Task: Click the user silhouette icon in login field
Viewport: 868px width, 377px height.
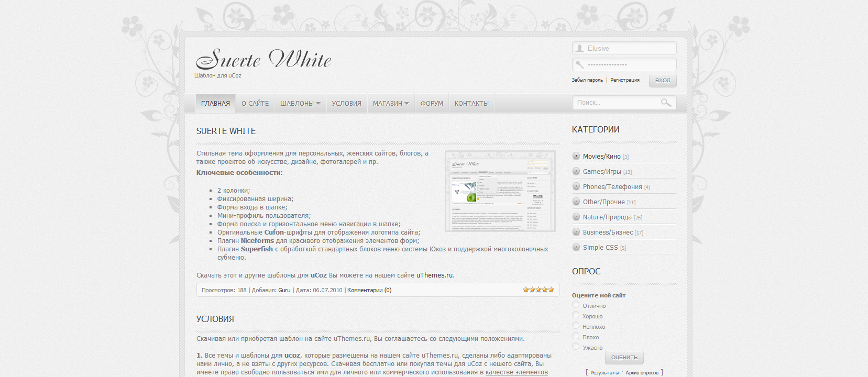Action: [579, 48]
